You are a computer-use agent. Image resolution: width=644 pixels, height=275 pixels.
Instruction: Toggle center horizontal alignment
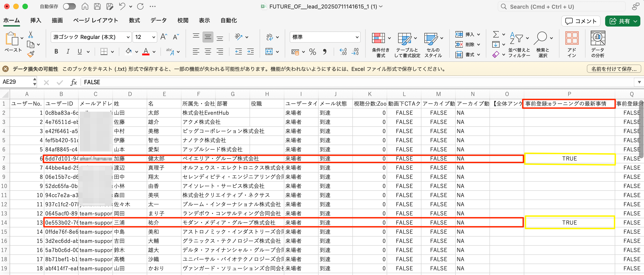pos(208,51)
